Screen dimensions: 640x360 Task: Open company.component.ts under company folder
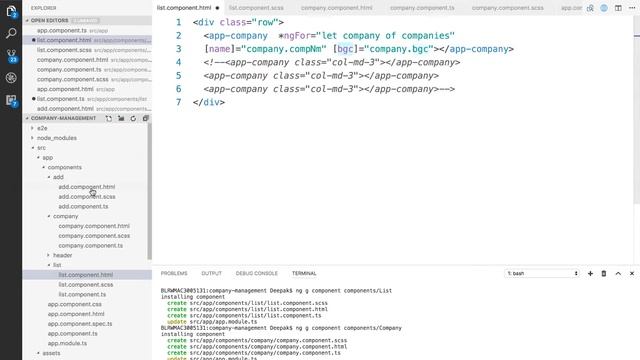[91, 246]
